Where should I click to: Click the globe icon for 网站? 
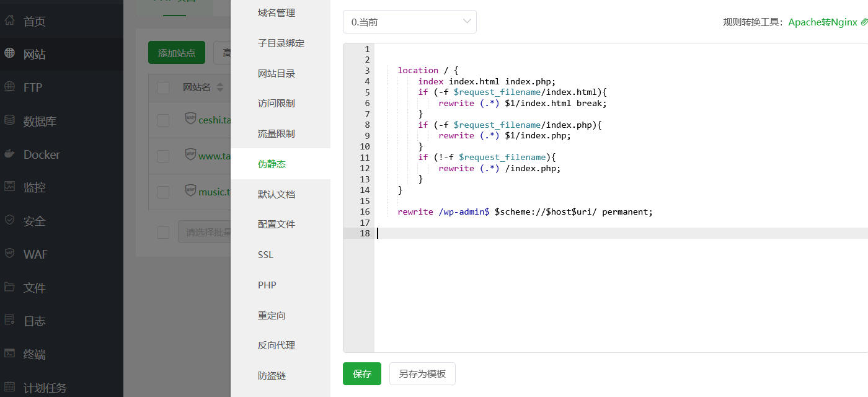tap(10, 53)
